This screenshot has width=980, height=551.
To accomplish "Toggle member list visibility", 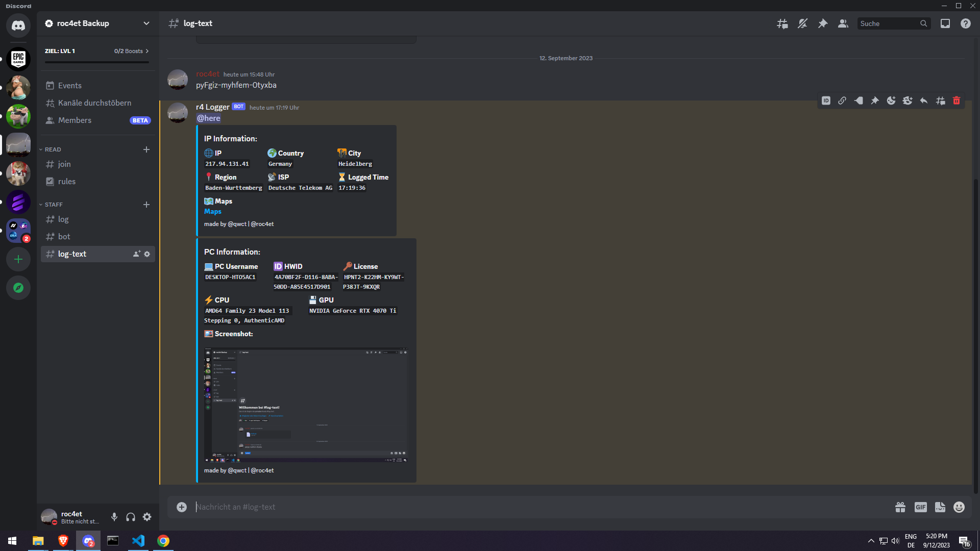I will [843, 23].
